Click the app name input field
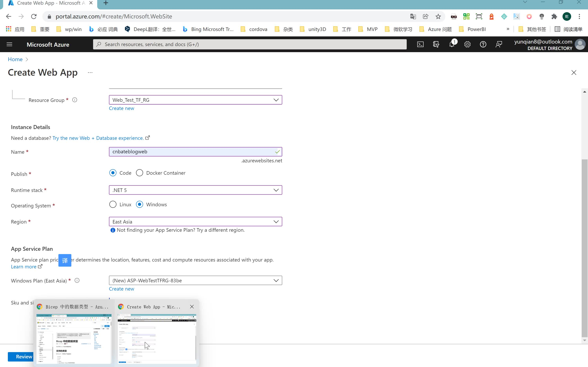Viewport: 588px width, 367px height. (195, 151)
